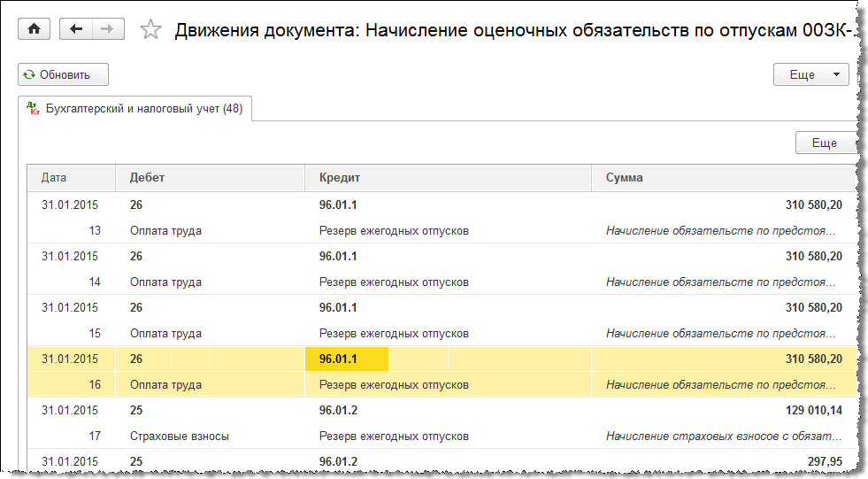Click Оплата труда in row 16
Image resolution: width=868 pixels, height=479 pixels.
click(x=165, y=385)
